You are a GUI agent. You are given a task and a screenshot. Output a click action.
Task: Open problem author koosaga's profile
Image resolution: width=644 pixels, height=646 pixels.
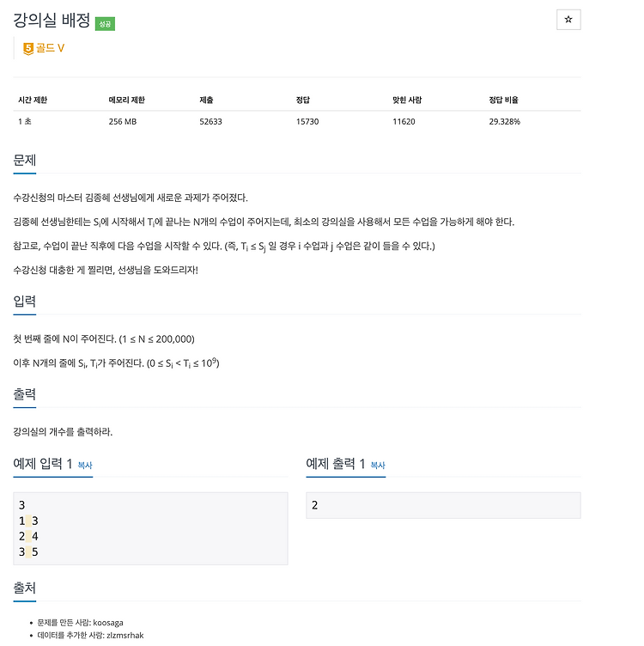[x=108, y=623]
